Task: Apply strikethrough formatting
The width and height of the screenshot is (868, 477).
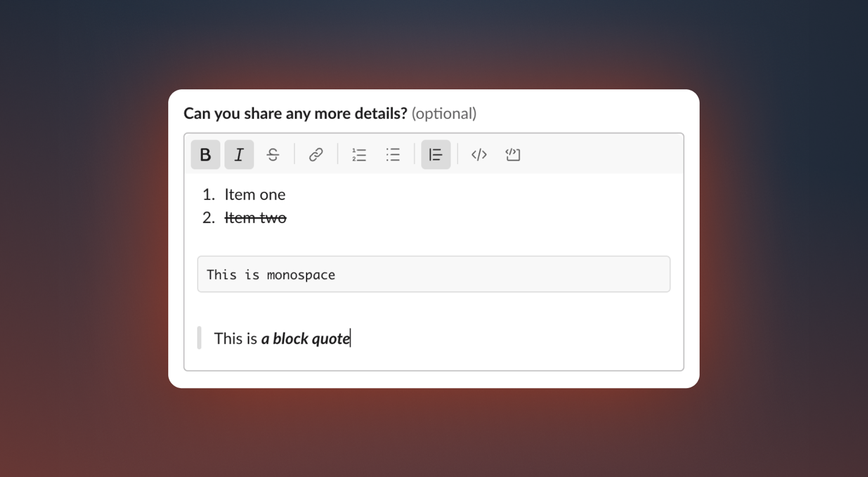Action: click(x=273, y=155)
